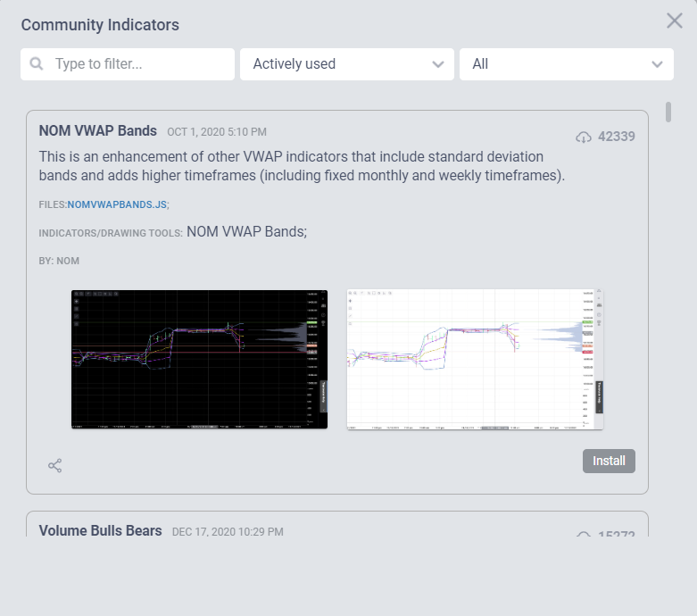The image size is (697, 616).
Task: Click the NOM VWAP Bands title
Action: click(98, 130)
